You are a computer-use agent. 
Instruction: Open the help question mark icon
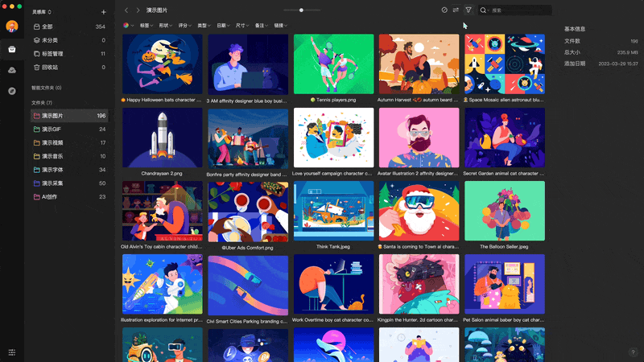pos(633,352)
